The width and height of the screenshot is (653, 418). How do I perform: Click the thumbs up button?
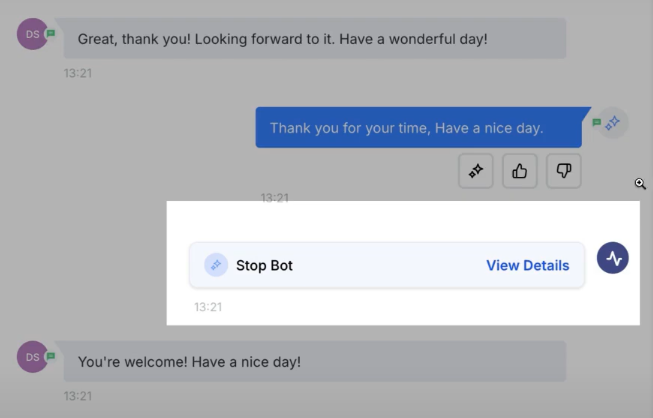tap(520, 172)
